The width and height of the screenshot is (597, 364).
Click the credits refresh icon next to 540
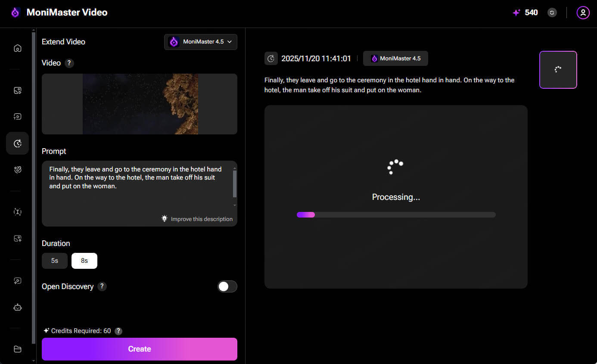pos(552,12)
